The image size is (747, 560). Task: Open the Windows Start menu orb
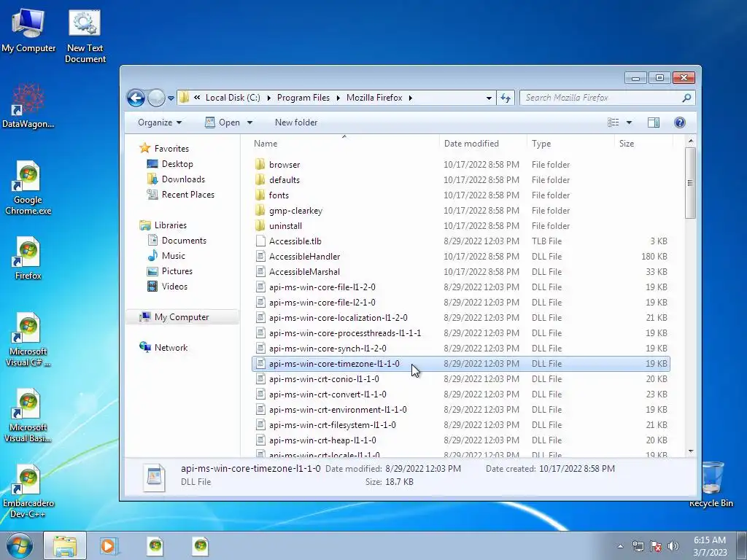pyautogui.click(x=20, y=546)
